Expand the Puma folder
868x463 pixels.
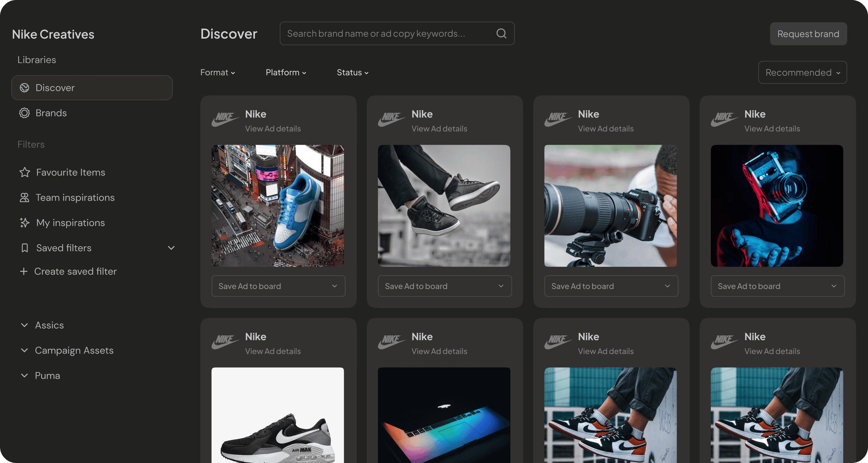(24, 375)
